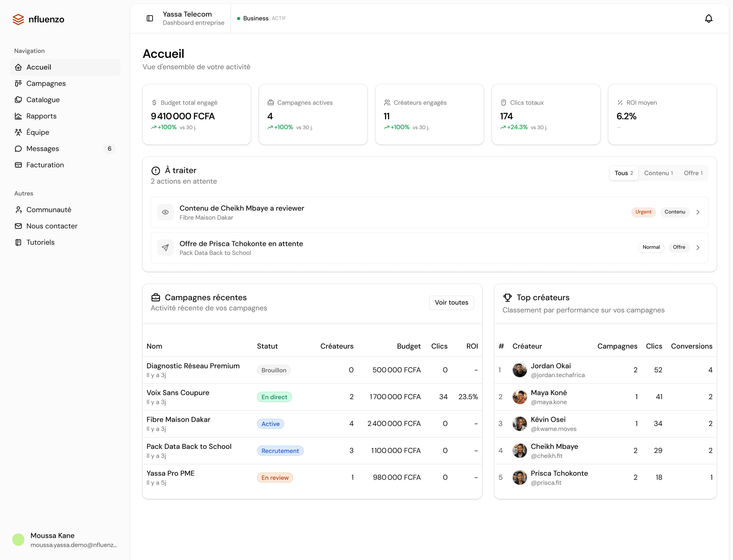The image size is (733, 560).
Task: Click the paper plane icon for Prisca offer
Action: [x=165, y=248]
